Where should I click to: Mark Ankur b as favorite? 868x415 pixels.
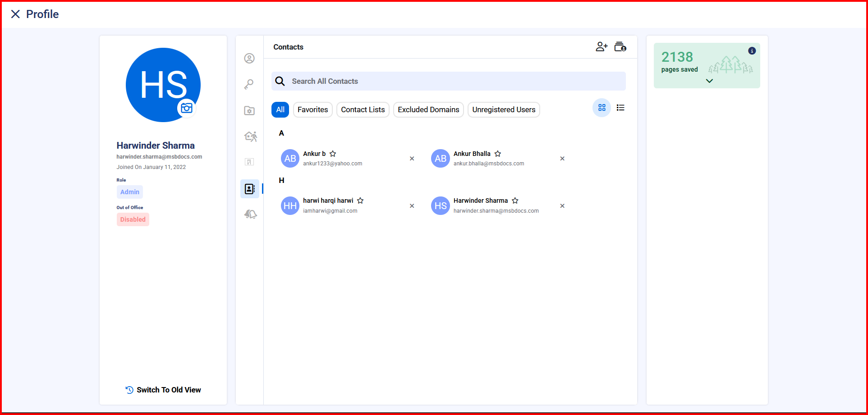[x=333, y=154]
